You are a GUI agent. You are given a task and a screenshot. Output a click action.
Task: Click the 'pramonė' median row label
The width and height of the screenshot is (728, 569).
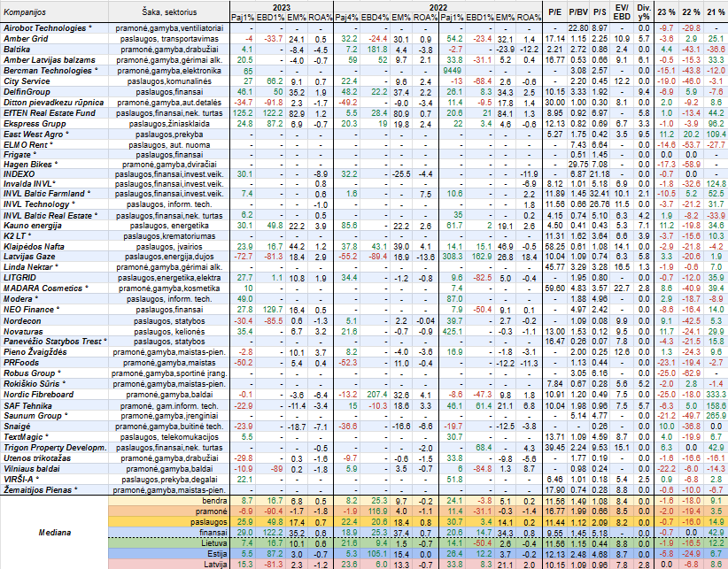tap(213, 511)
